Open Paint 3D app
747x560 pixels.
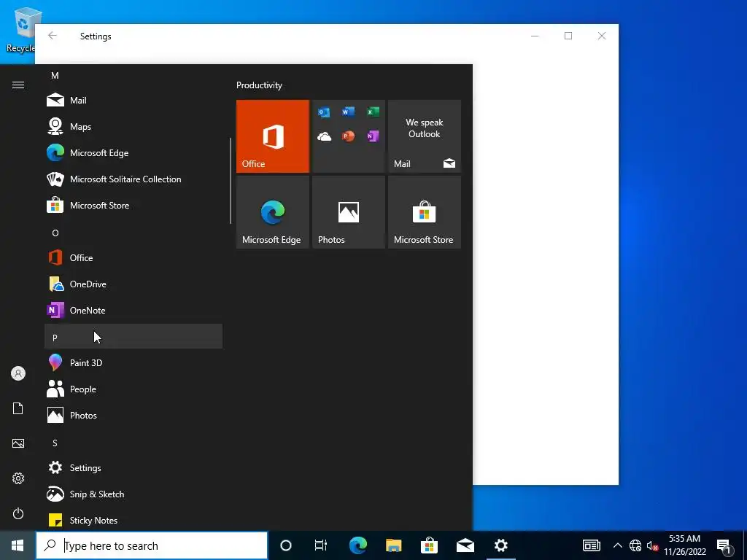pyautogui.click(x=133, y=363)
